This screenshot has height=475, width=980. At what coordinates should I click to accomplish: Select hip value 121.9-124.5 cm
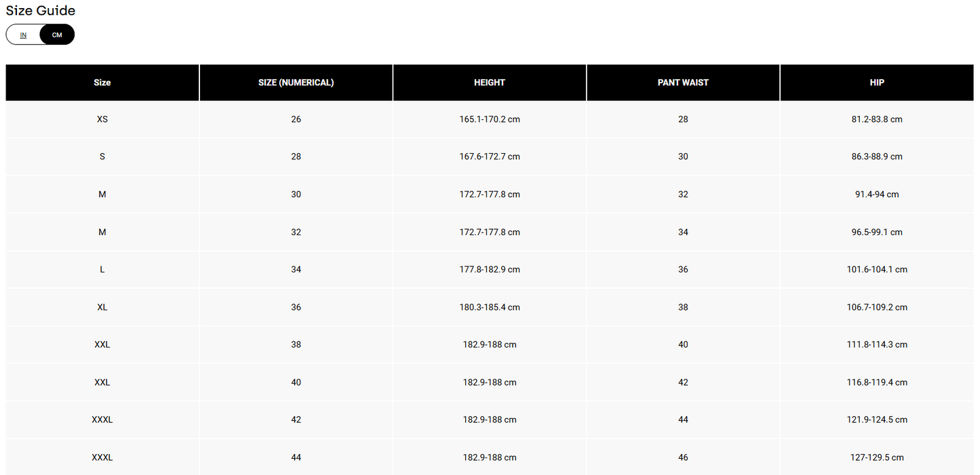[877, 420]
